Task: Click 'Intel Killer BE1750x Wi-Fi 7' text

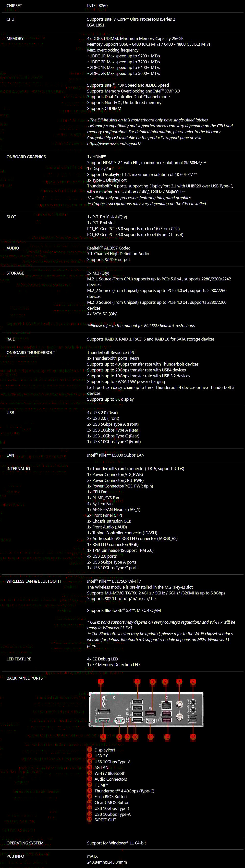Action: point(114,581)
